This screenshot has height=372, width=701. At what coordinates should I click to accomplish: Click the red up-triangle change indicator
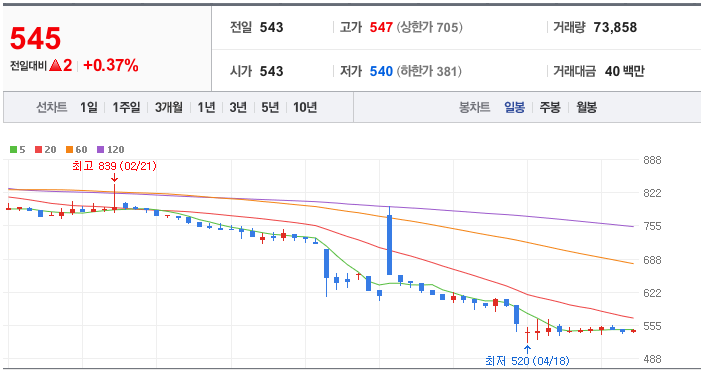click(x=55, y=66)
